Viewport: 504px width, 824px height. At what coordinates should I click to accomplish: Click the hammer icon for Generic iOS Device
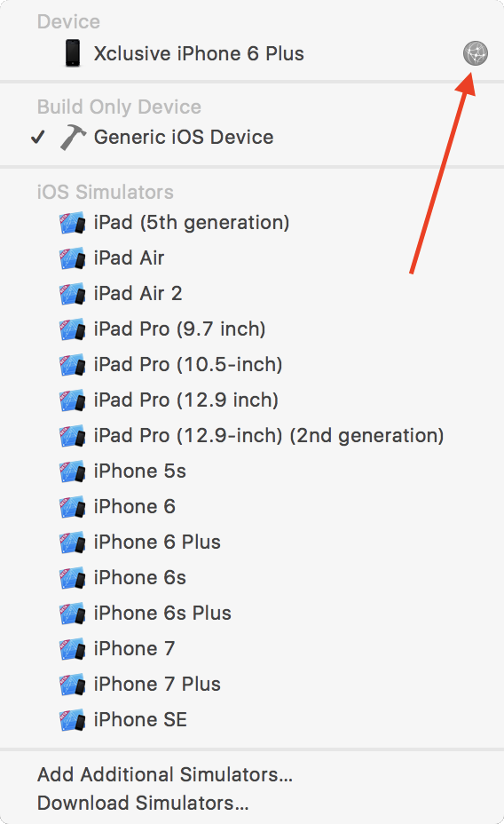[x=73, y=137]
